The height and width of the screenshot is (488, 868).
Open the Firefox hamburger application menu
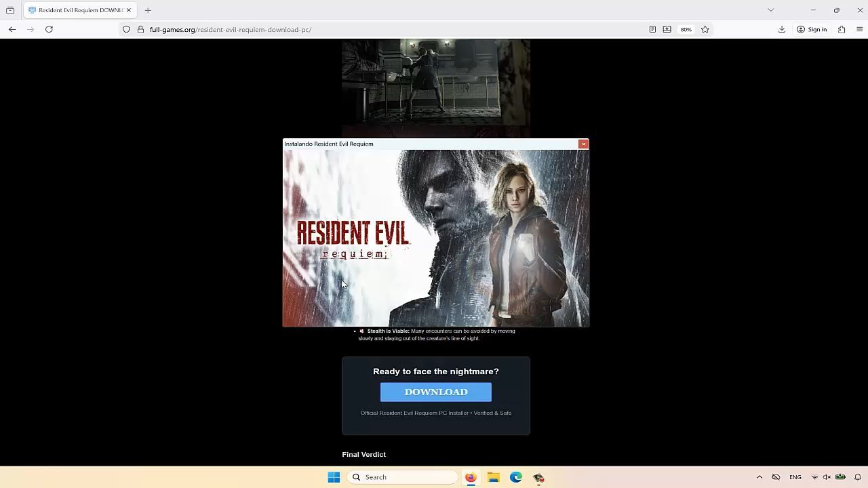coord(859,29)
